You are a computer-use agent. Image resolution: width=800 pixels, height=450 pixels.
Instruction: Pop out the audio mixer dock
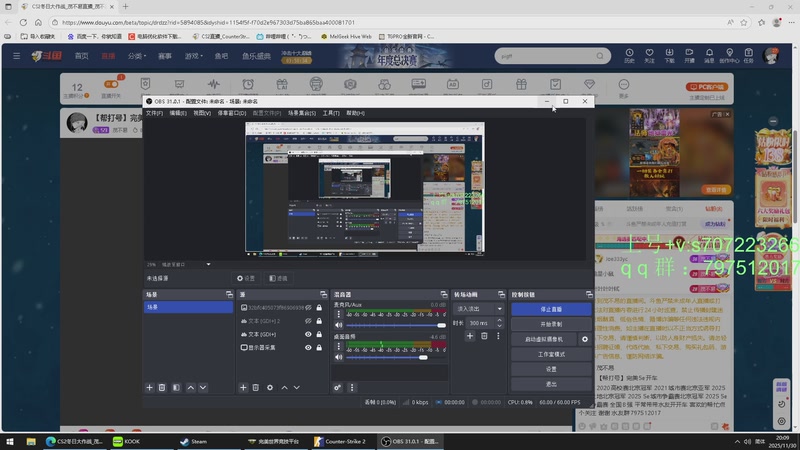pyautogui.click(x=443, y=294)
